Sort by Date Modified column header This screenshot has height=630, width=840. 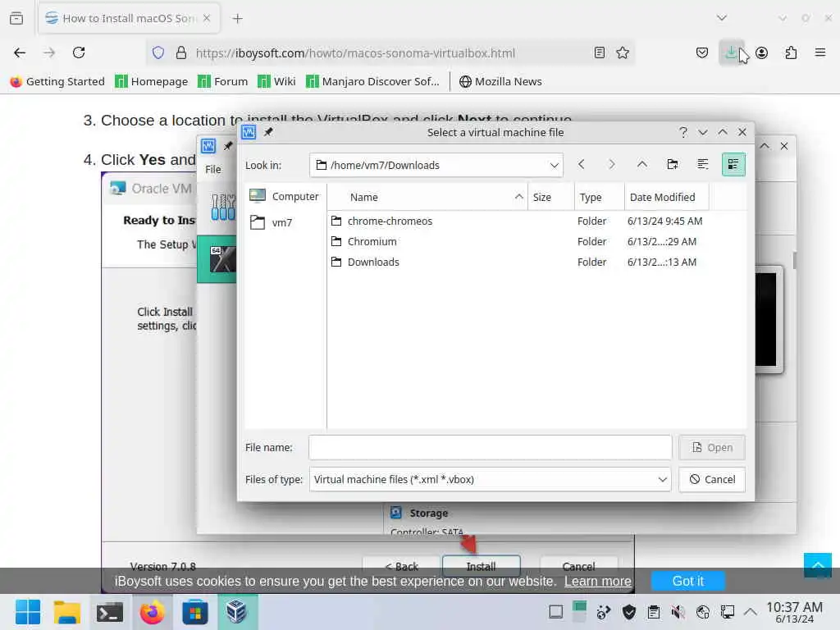coord(666,197)
